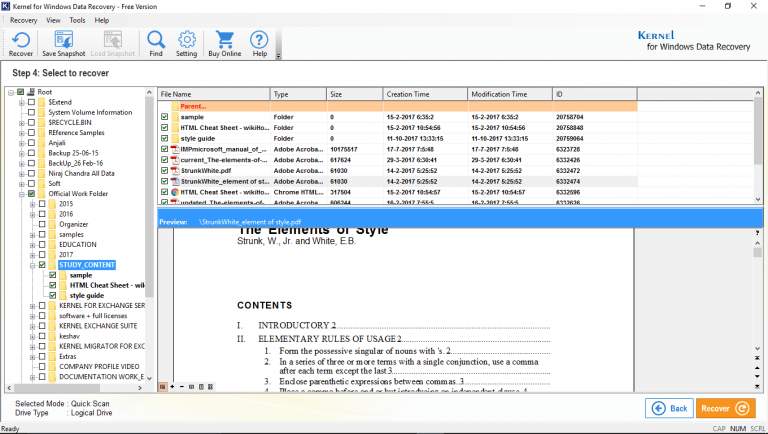Click the Chrome icon of HTML Cheat Sheet file
This screenshot has width=768, height=434.
click(x=175, y=193)
